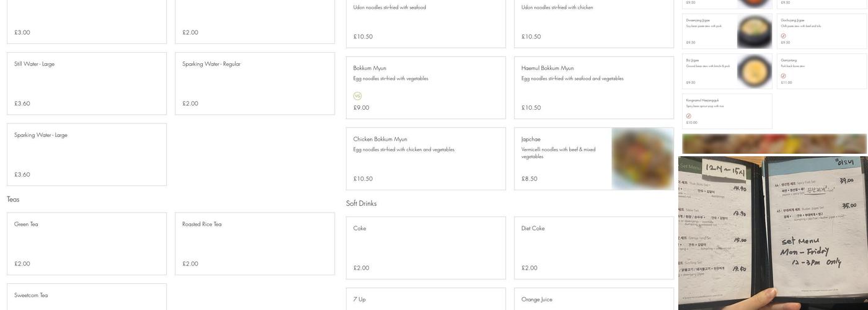868x310 pixels.
Task: Select the Sweetcorn Tea item
Action: (87, 296)
